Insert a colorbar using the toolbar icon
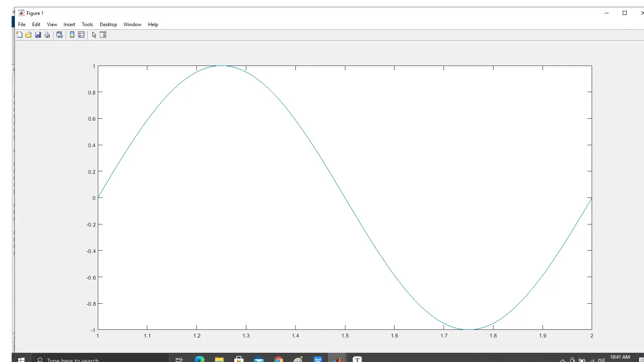 72,35
